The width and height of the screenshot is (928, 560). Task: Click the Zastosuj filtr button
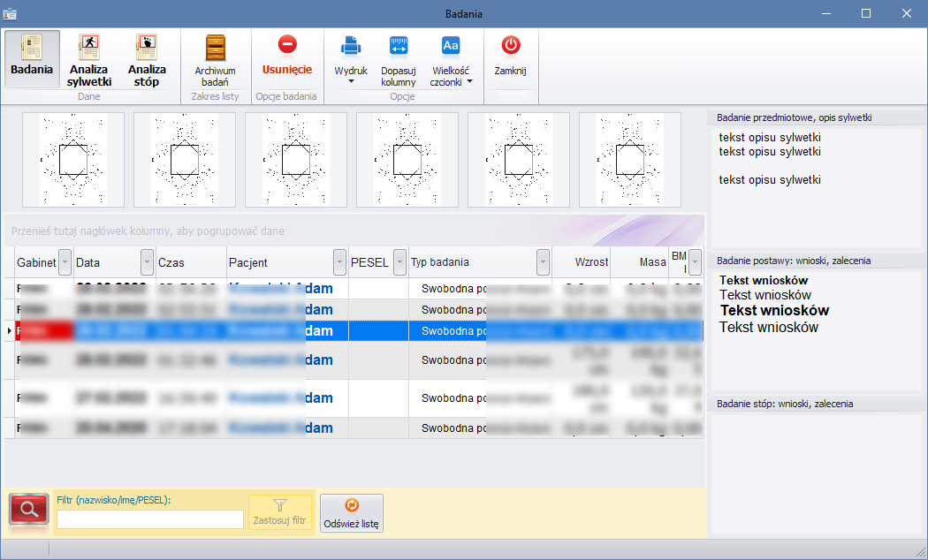(x=280, y=512)
